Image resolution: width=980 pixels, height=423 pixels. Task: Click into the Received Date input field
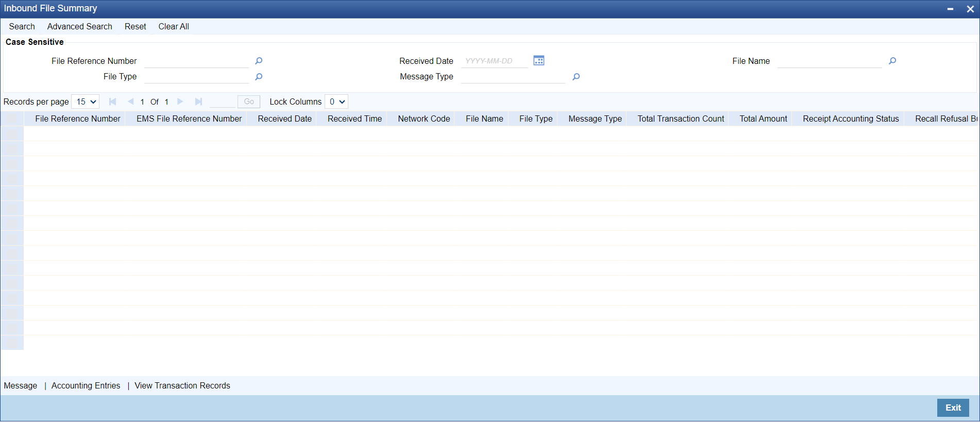tap(495, 61)
